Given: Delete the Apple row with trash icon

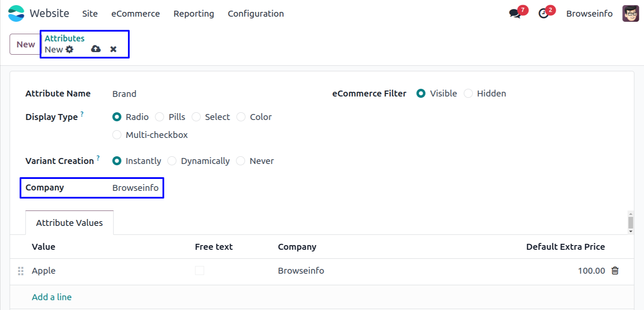Looking at the screenshot, I should tap(615, 271).
